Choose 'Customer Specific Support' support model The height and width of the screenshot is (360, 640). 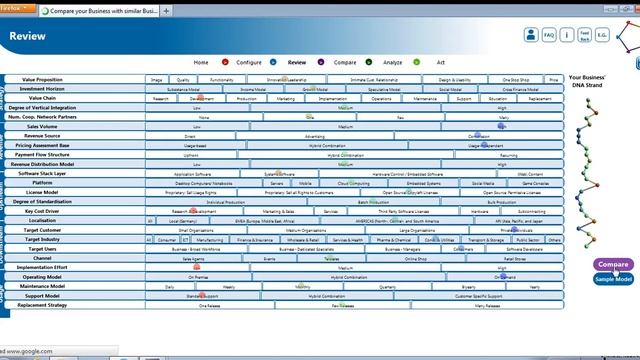[x=478, y=296]
